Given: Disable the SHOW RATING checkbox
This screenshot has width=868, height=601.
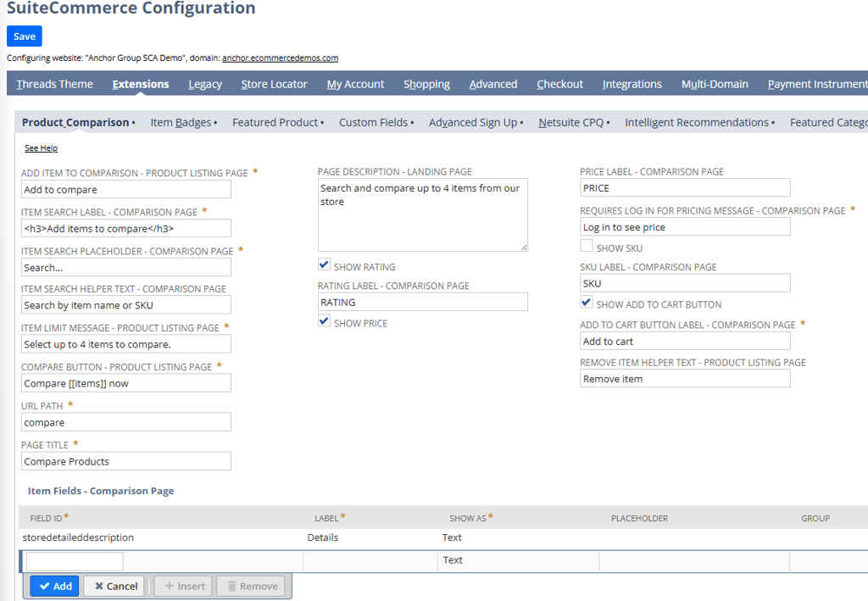Looking at the screenshot, I should click(x=324, y=266).
